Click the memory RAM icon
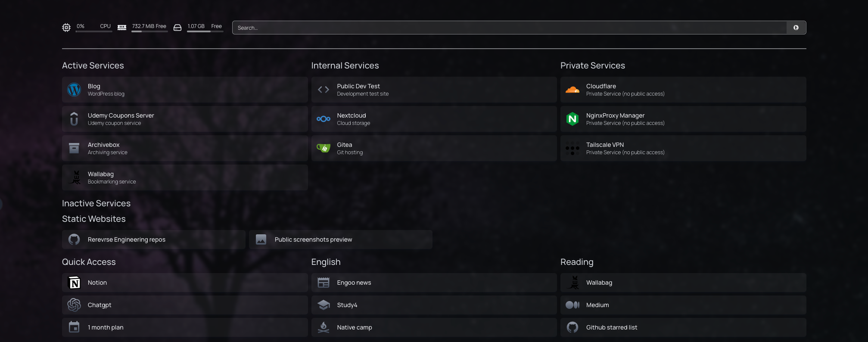The image size is (868, 342). click(x=122, y=28)
